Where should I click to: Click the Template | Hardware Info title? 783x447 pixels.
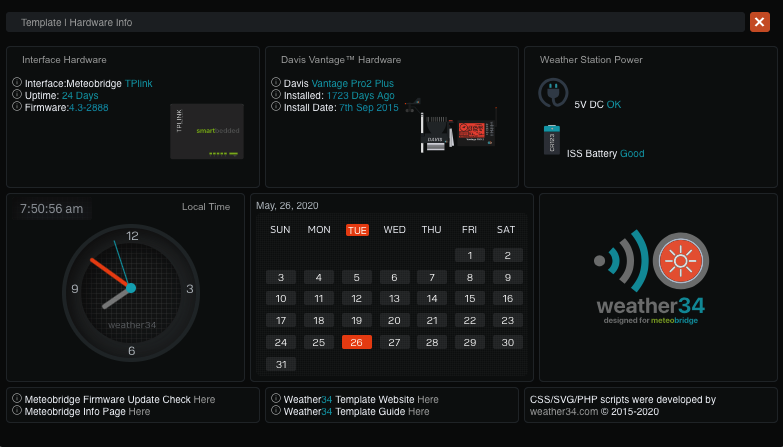point(76,22)
